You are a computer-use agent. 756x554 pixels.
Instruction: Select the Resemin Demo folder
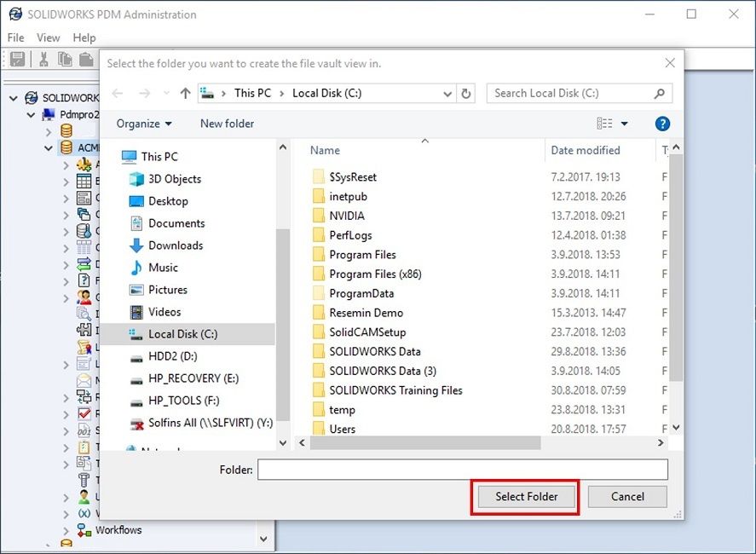pos(366,313)
